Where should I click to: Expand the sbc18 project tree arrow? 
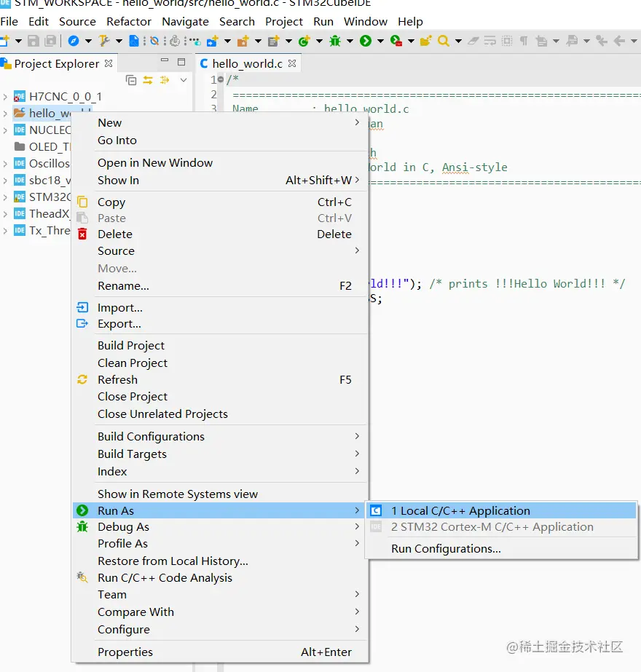4,181
